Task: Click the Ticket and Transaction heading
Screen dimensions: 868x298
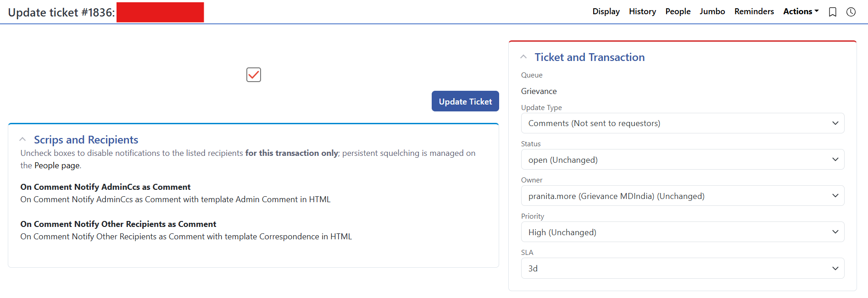Action: [590, 57]
